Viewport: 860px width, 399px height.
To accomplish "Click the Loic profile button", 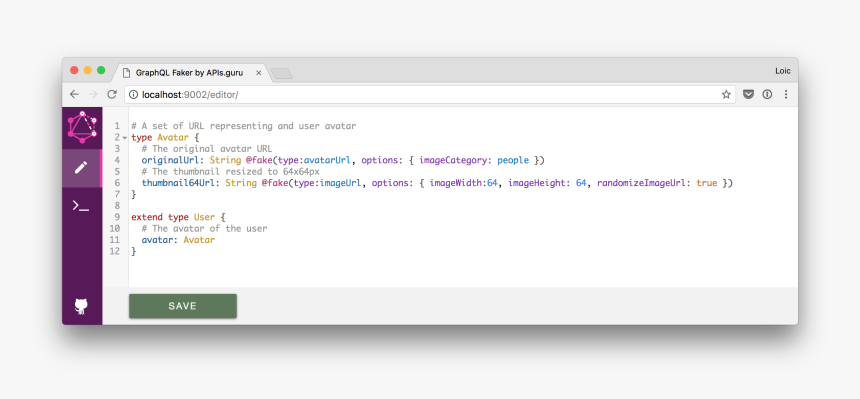I will [782, 71].
